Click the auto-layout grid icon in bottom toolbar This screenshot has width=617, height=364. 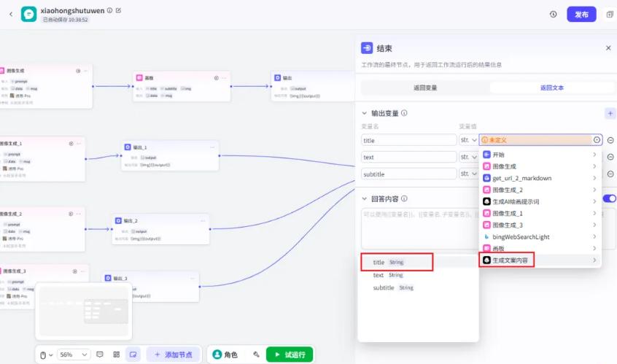117,355
